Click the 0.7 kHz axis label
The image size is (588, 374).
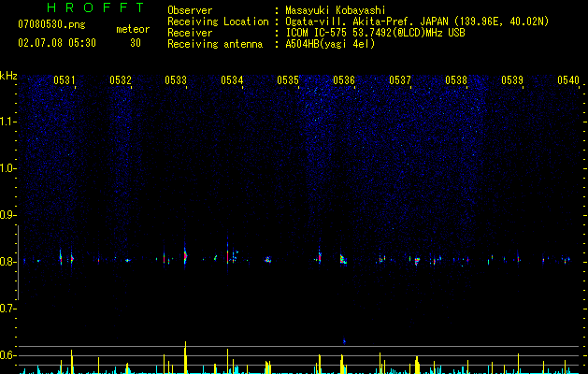coord(8,309)
